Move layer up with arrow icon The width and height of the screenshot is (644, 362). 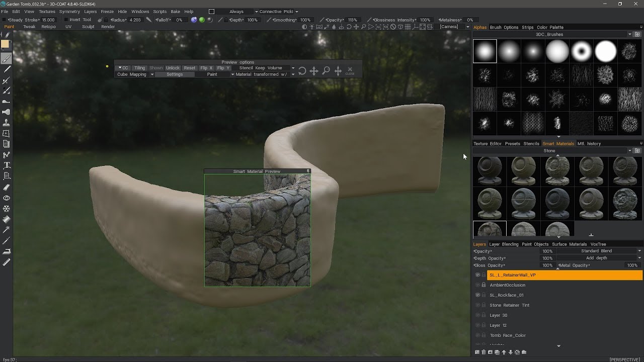click(x=504, y=352)
